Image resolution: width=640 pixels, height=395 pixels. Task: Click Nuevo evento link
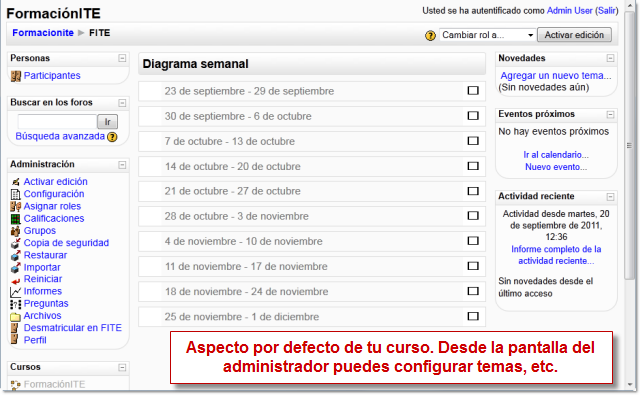[x=556, y=167]
